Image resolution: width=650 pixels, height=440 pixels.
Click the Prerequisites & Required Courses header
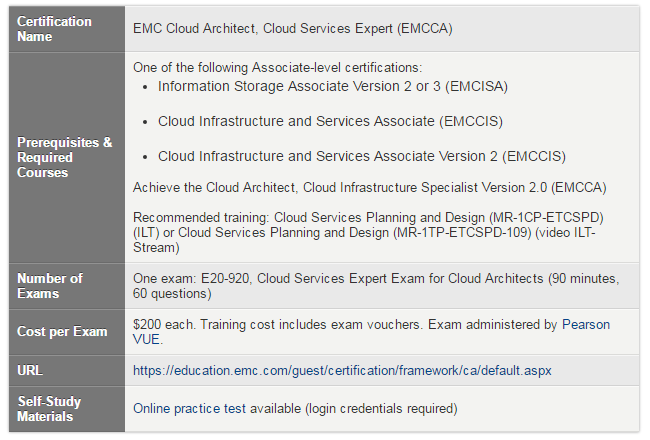coord(67,158)
